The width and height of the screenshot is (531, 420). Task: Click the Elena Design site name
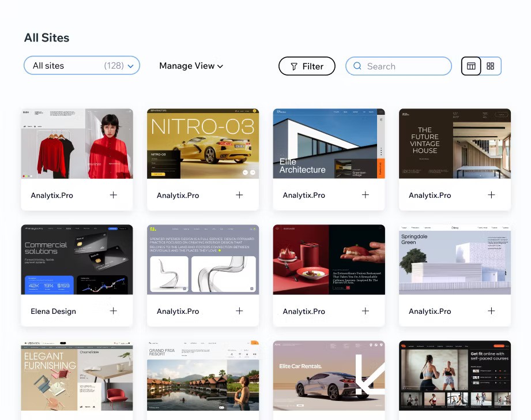click(x=53, y=311)
